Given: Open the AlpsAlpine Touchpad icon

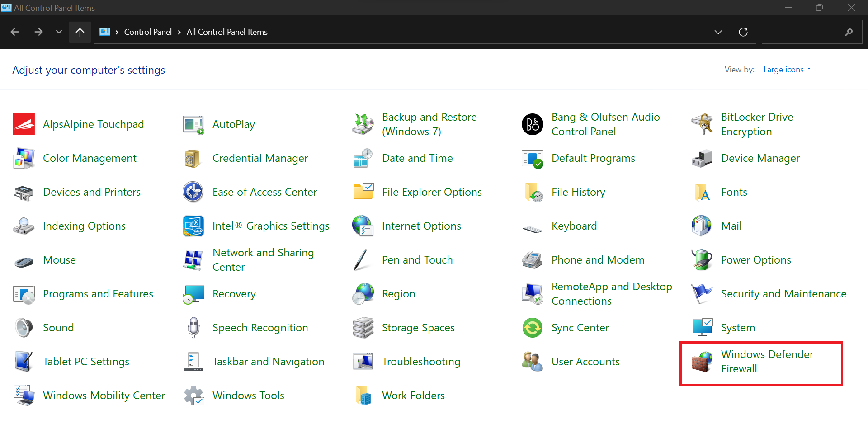Looking at the screenshot, I should pyautogui.click(x=24, y=124).
